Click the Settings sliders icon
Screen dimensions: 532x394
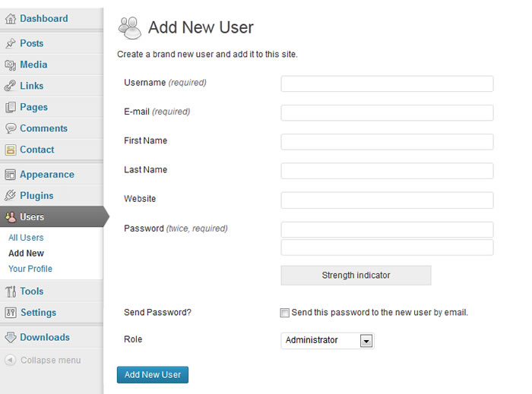[11, 313]
